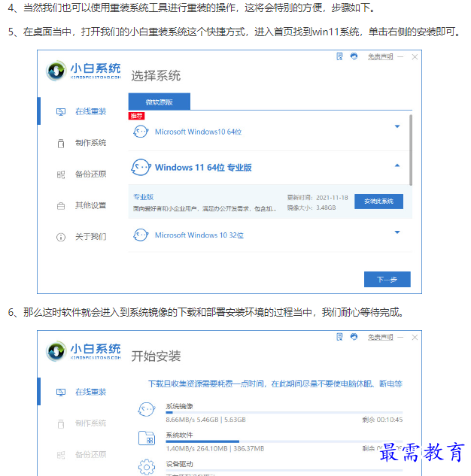Viewport: 471px width, 476px height.
Task: Open the 在线重装 menu item in the 开始安装 window
Action: 91,392
